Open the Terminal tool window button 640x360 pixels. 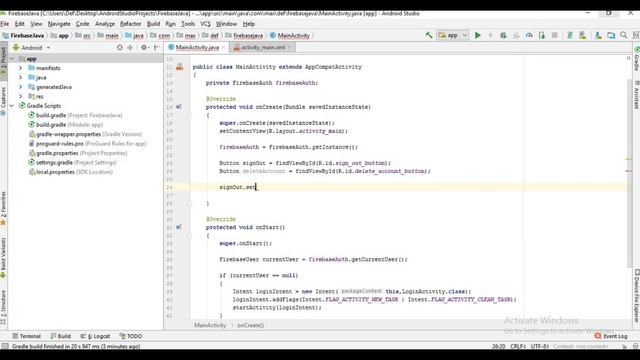tap(26, 336)
